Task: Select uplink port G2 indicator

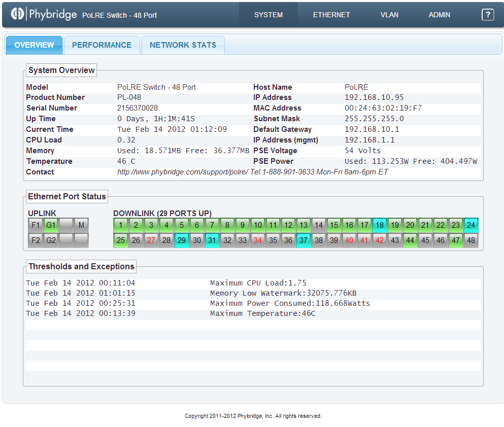Action: pos(51,240)
